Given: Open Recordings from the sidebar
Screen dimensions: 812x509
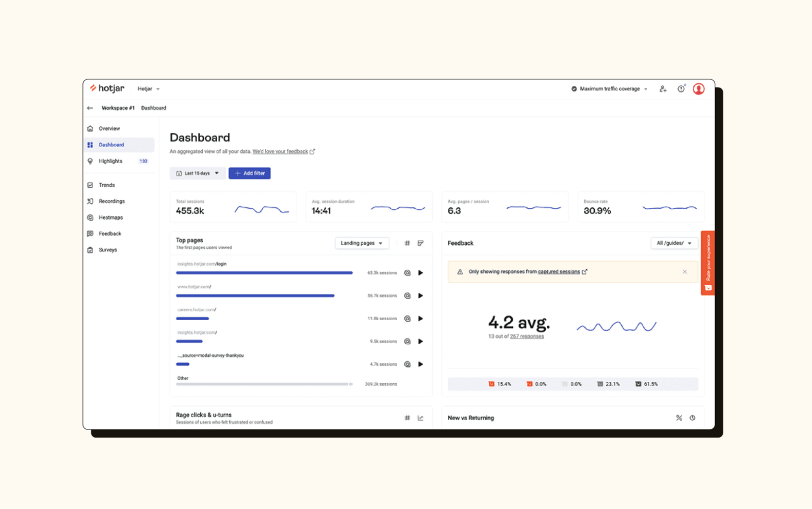Looking at the screenshot, I should (111, 201).
